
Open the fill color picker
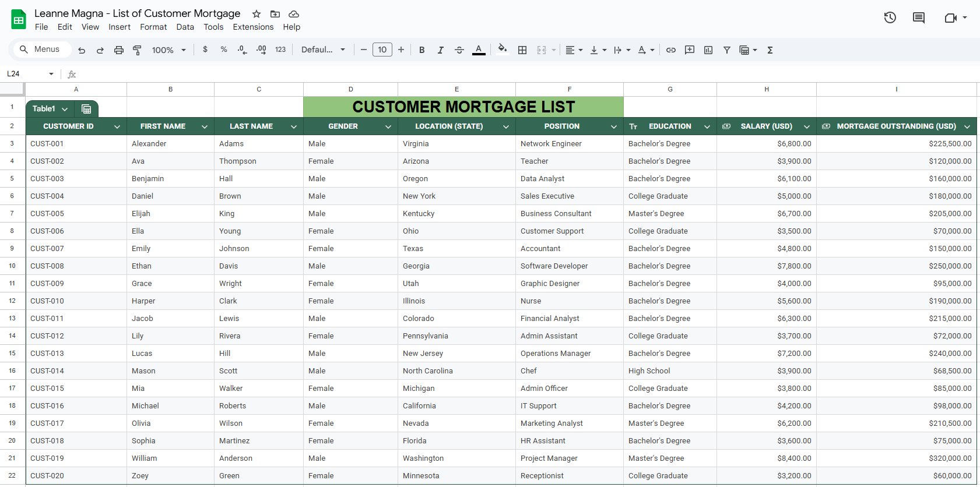click(502, 50)
